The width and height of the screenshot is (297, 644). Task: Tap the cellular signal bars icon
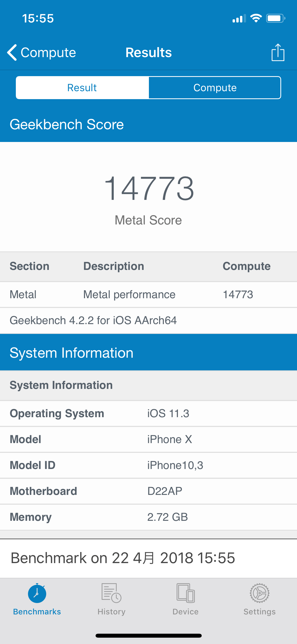click(x=239, y=19)
